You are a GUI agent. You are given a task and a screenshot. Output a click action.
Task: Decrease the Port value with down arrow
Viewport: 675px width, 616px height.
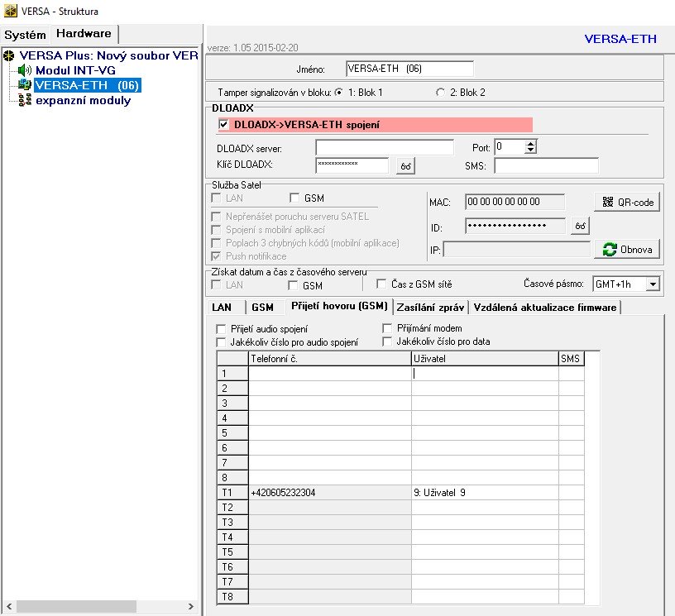[531, 151]
